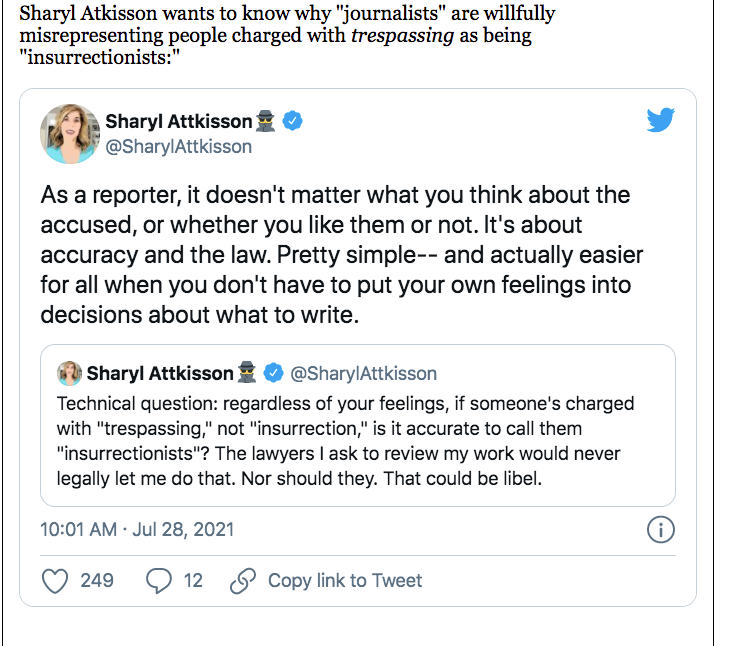Click @SharylAttkisson handle in quoted tweet
The image size is (731, 646).
tap(363, 374)
